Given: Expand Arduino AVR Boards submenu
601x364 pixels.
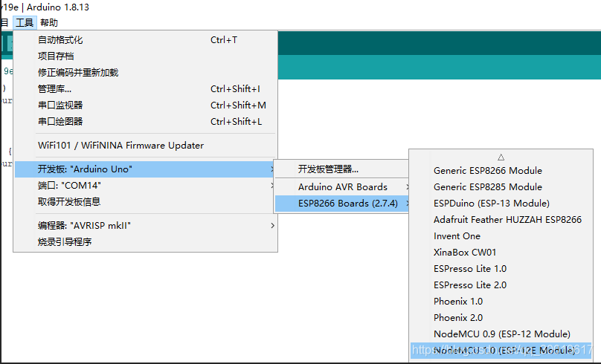Looking at the screenshot, I should click(x=341, y=186).
